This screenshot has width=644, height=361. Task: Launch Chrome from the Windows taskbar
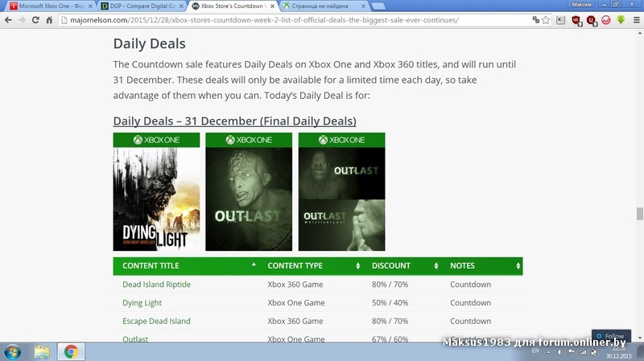click(71, 351)
